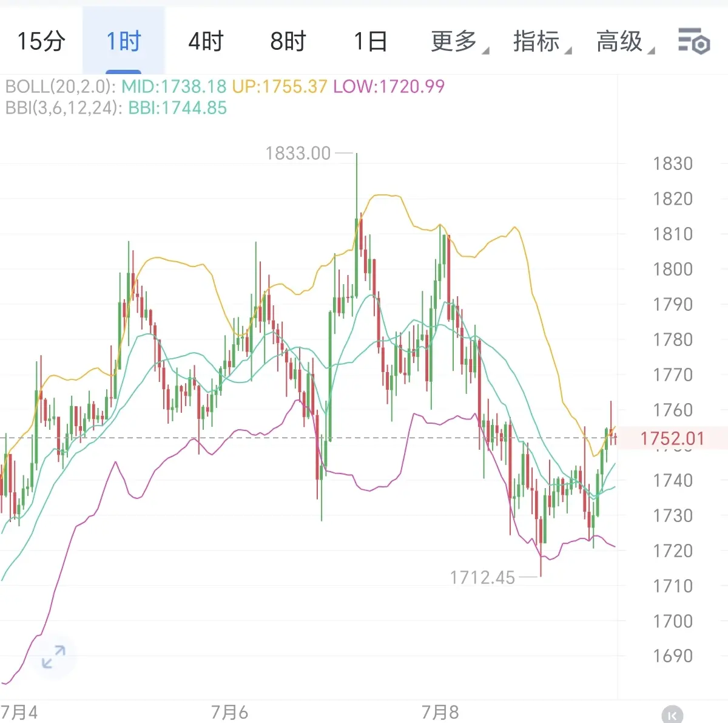
Task: Click the 1810 price axis label
Action: pyautogui.click(x=673, y=234)
